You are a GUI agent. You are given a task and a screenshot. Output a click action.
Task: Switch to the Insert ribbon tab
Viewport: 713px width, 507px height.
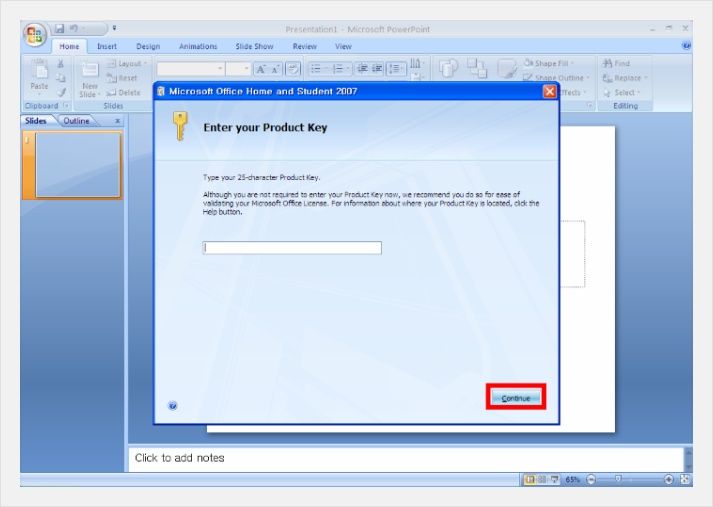point(107,46)
